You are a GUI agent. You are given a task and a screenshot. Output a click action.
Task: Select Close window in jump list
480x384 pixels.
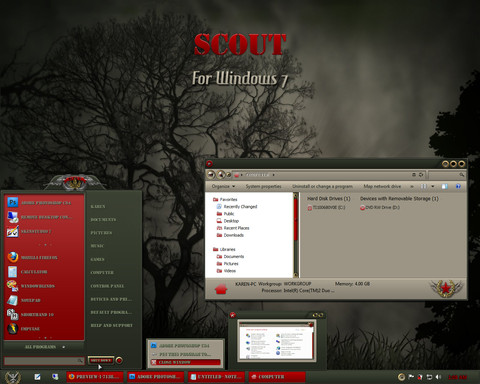185,362
